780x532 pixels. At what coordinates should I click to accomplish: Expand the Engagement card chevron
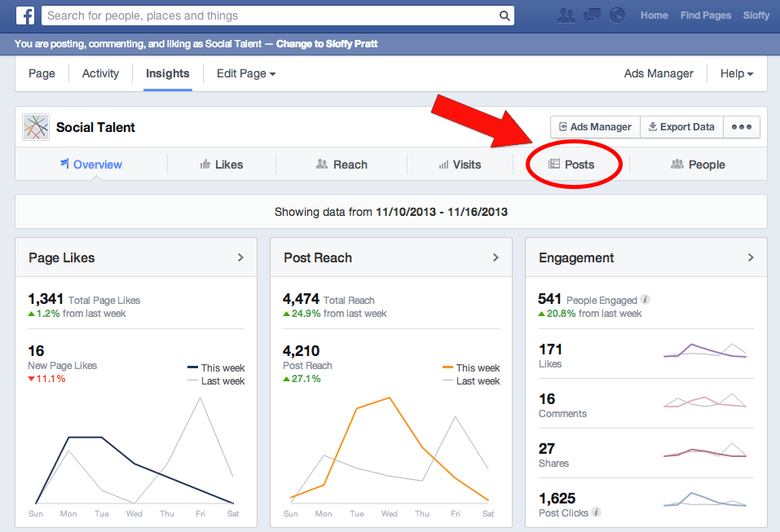[751, 257]
